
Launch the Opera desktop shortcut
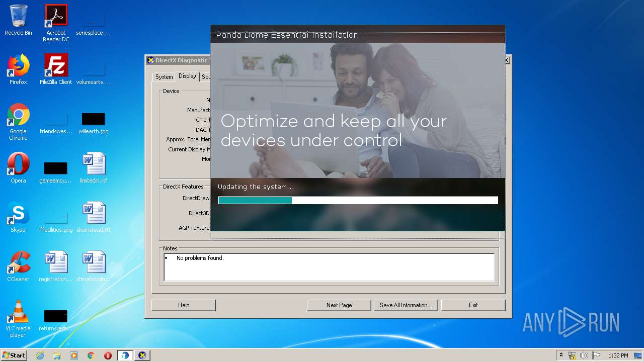18,168
